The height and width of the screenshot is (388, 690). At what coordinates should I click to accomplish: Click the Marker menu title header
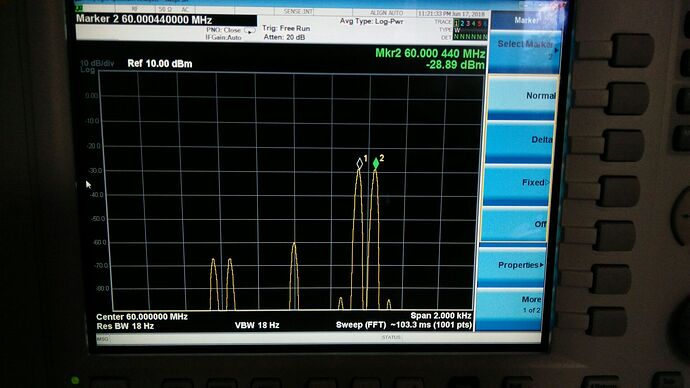tap(526, 20)
